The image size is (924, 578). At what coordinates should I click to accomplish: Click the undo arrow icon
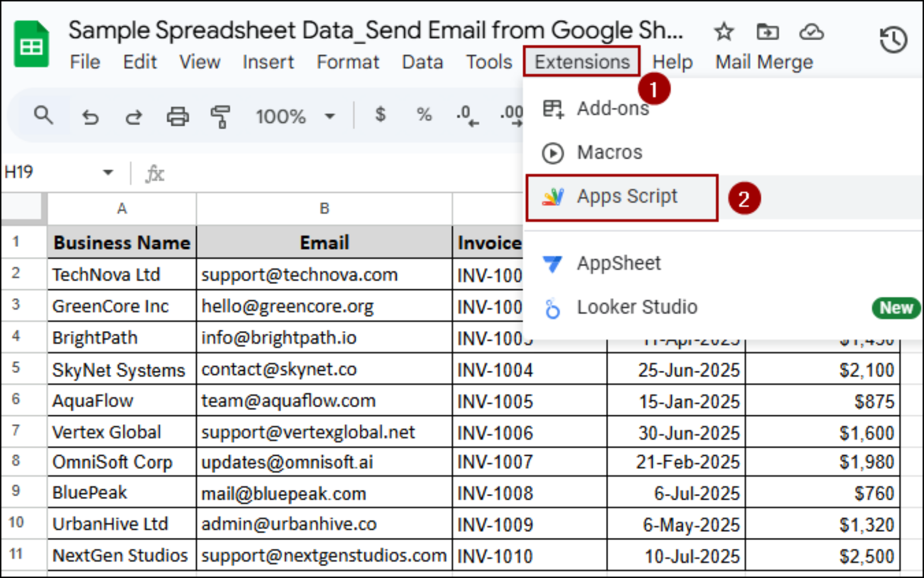(90, 117)
